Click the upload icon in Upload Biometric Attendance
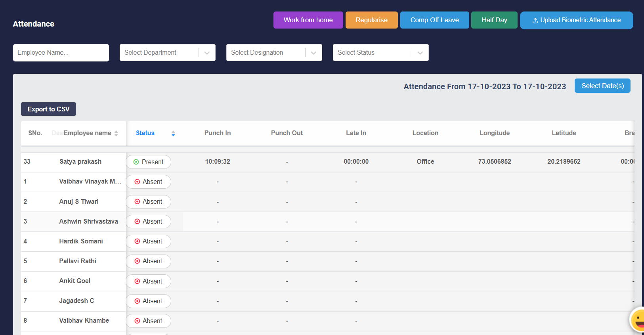The height and width of the screenshot is (335, 644). [x=535, y=21]
